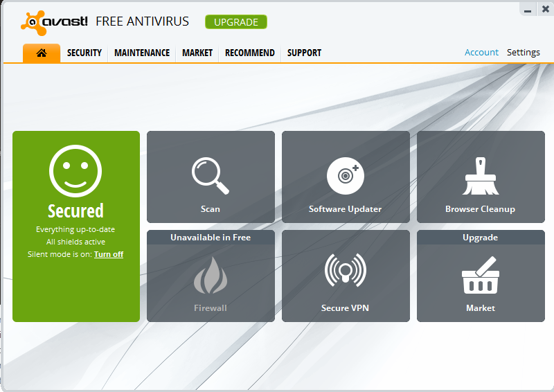Launch Browser Cleanup brush icon
The image size is (554, 392).
pos(481,176)
